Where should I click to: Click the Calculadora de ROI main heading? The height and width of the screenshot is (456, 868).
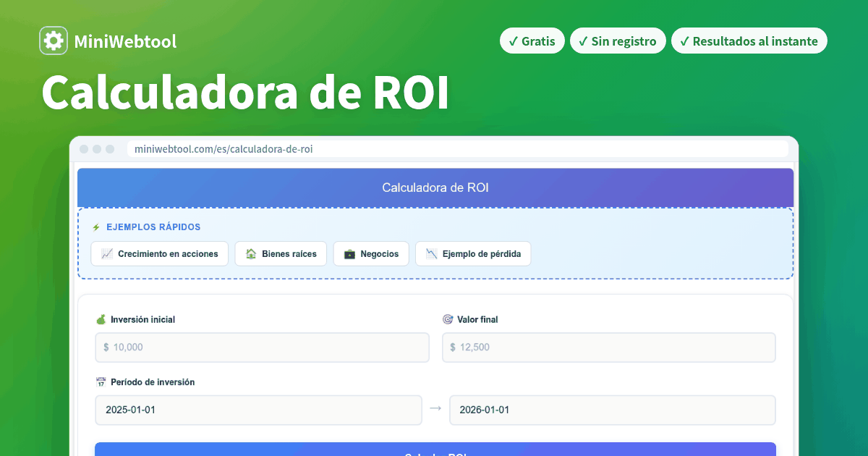(x=244, y=93)
